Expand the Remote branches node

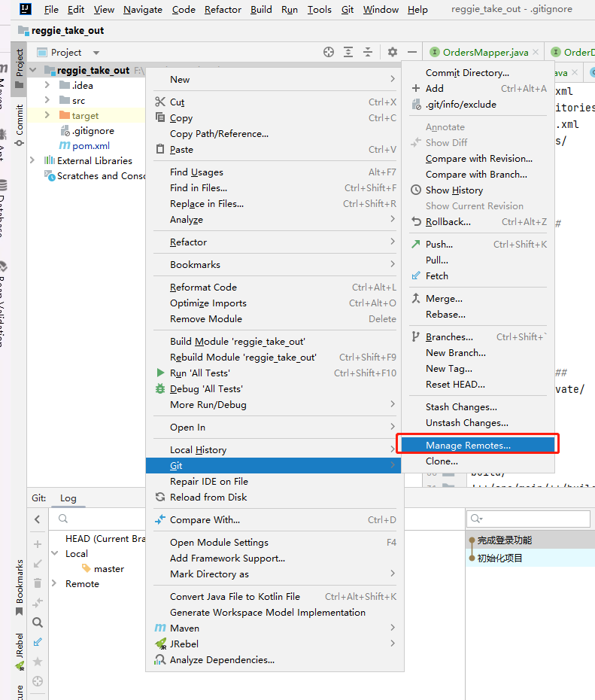pos(54,583)
